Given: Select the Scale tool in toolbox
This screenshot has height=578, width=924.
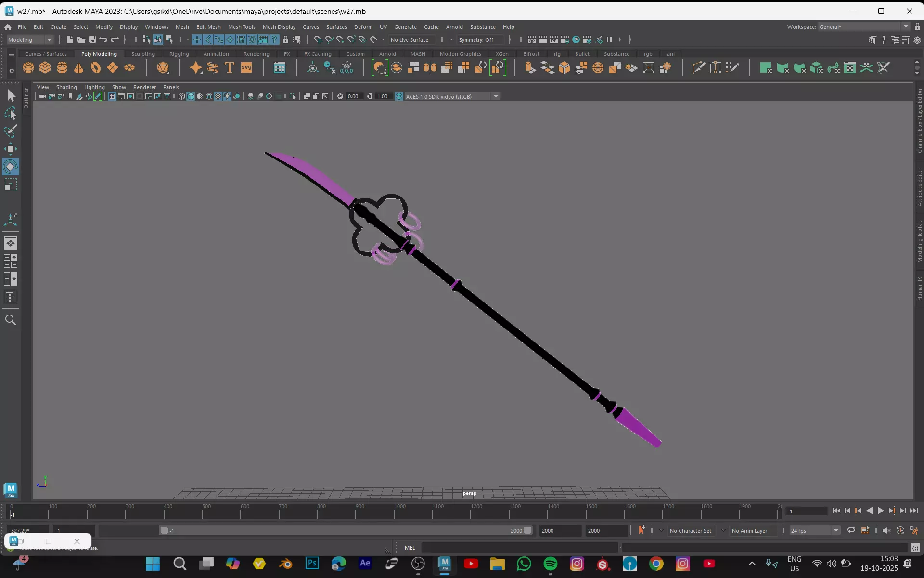Looking at the screenshot, I should [x=11, y=184].
